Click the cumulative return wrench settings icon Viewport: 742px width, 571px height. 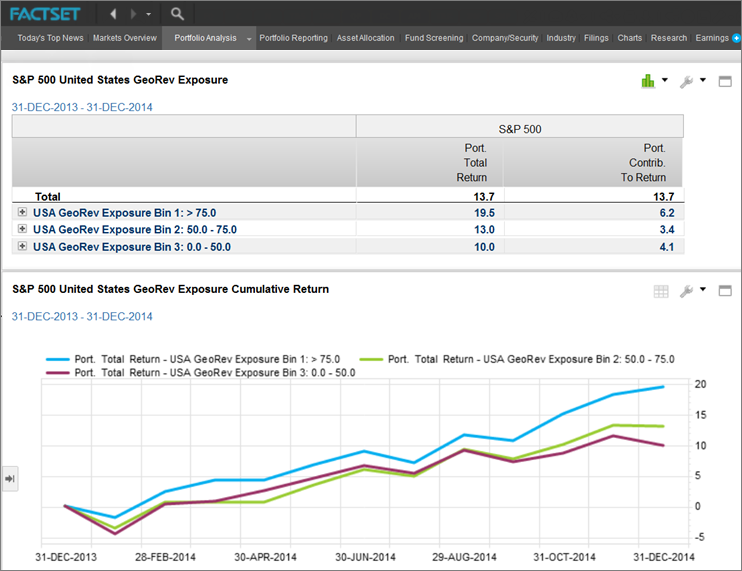pos(686,291)
